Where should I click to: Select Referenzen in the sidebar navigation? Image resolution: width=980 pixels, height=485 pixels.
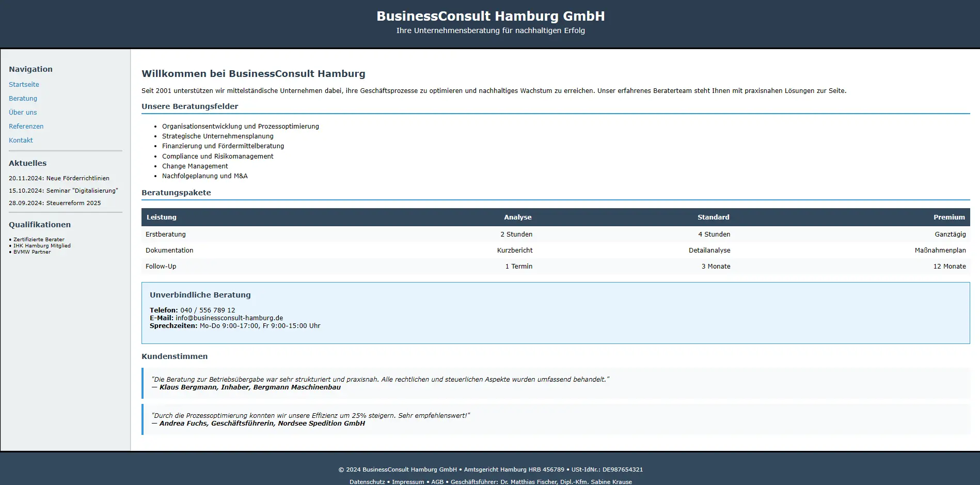(26, 127)
